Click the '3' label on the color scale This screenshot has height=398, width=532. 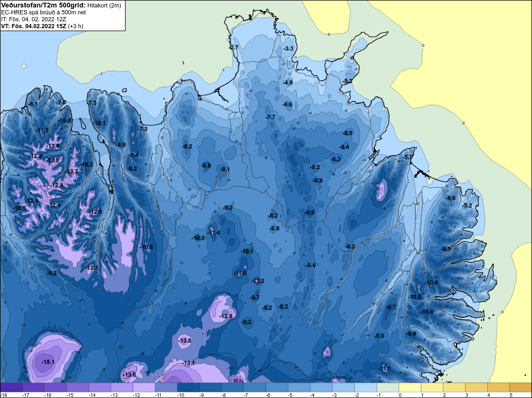[x=466, y=395]
